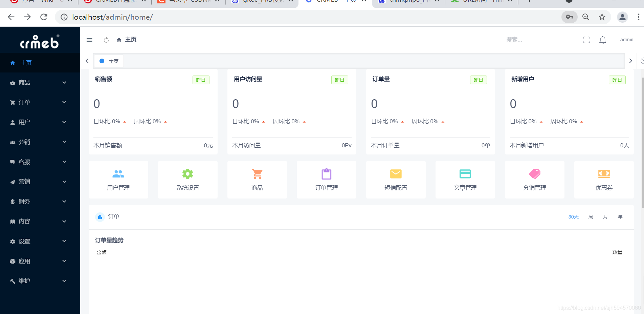Switch order chart to 年

(x=620, y=217)
